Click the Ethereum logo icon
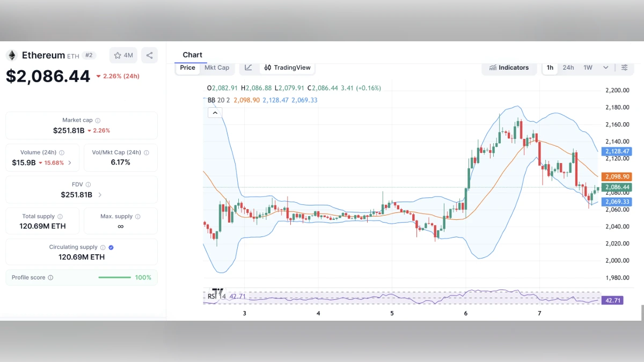Image resolution: width=644 pixels, height=362 pixels. point(11,55)
